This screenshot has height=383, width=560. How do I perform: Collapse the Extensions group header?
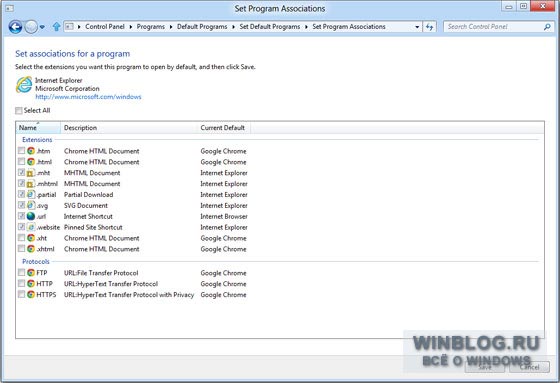click(x=37, y=140)
